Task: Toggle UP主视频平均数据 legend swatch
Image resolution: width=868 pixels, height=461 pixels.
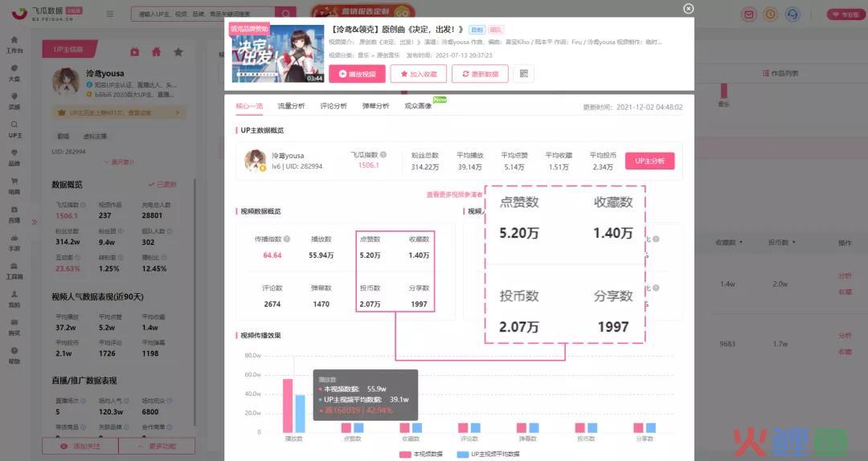Action: 463,455
